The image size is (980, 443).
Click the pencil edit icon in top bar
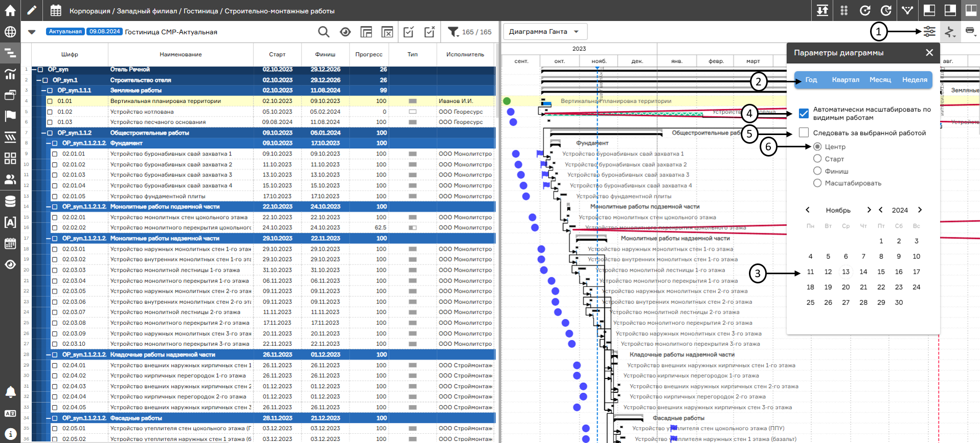pos(32,10)
